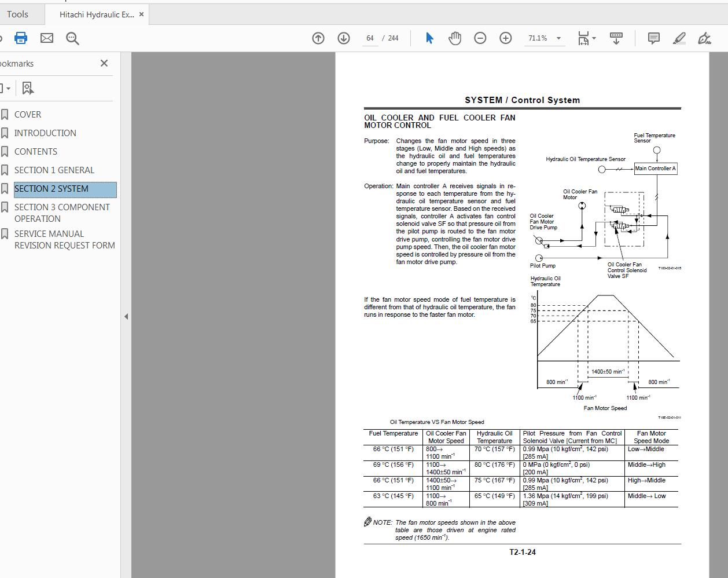Select the Highlight text tool
Screen dimensions: 728x578
pos(678,38)
